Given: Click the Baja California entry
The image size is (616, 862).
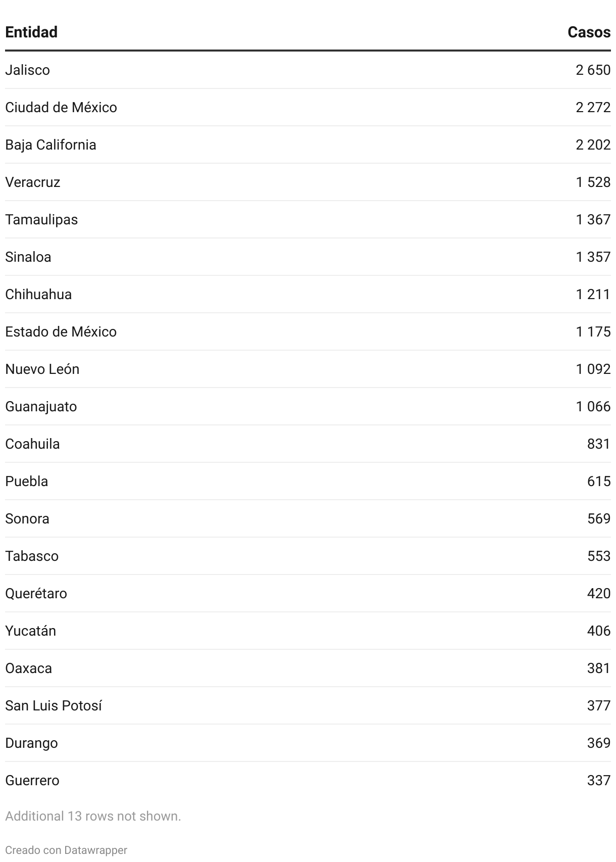Looking at the screenshot, I should [x=50, y=145].
